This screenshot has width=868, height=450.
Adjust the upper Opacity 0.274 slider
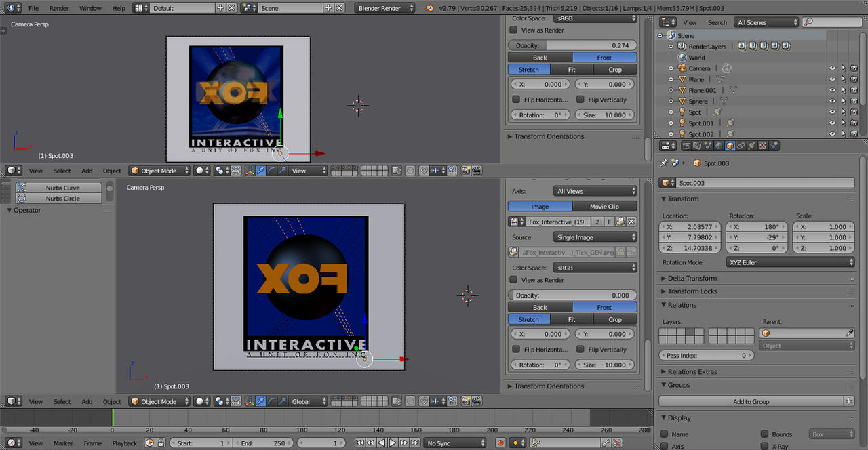point(572,45)
